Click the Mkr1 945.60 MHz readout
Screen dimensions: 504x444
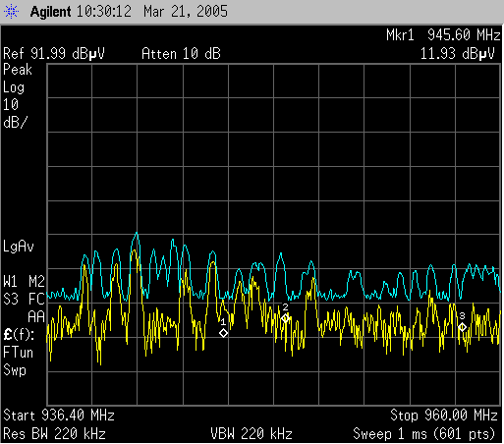coord(443,35)
